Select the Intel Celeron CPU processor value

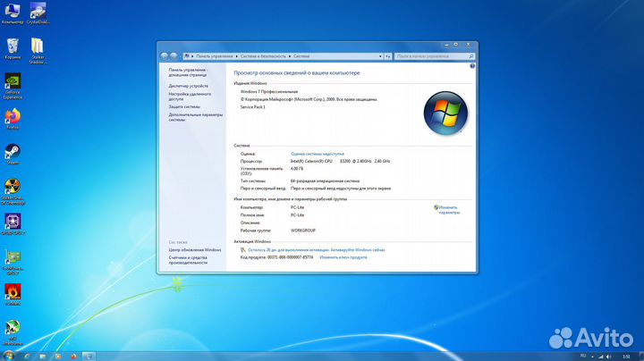point(341,161)
